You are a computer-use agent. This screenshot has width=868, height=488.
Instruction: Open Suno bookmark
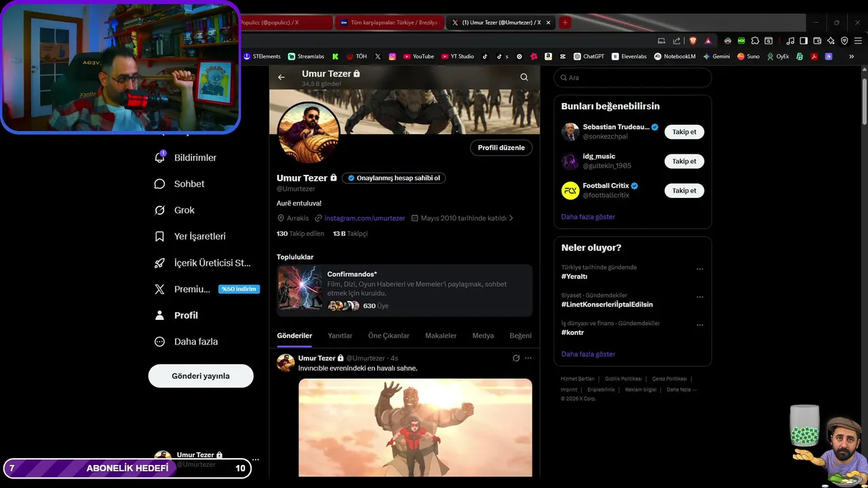(749, 56)
